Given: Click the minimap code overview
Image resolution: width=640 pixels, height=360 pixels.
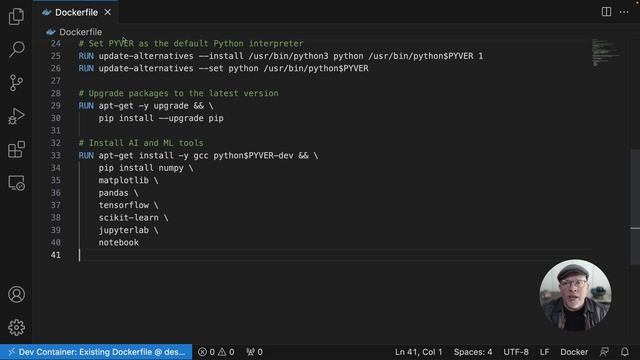Looking at the screenshot, I should 605,52.
